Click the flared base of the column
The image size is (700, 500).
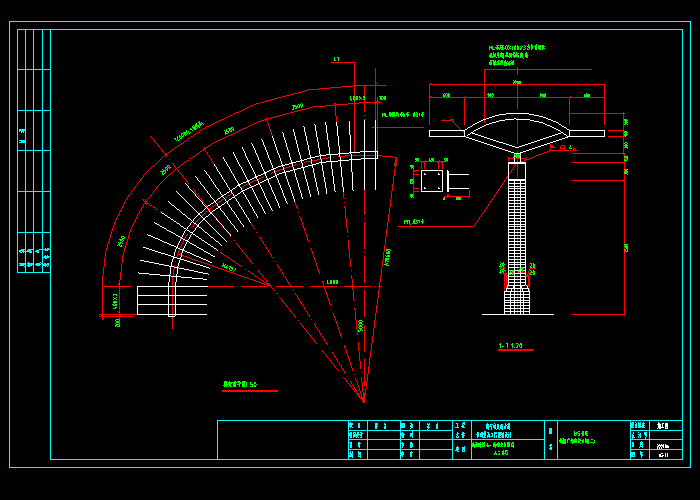pyautogui.click(x=516, y=299)
